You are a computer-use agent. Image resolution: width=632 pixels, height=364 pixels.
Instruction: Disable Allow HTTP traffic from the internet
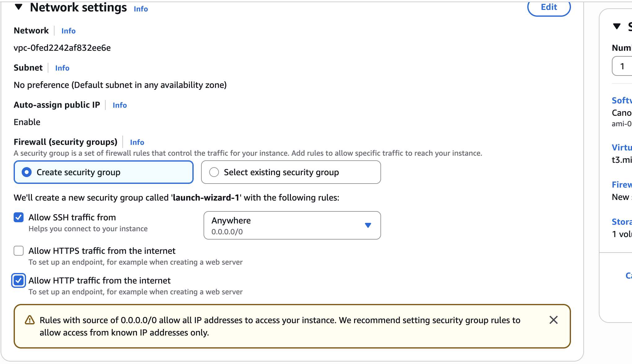[x=19, y=280]
